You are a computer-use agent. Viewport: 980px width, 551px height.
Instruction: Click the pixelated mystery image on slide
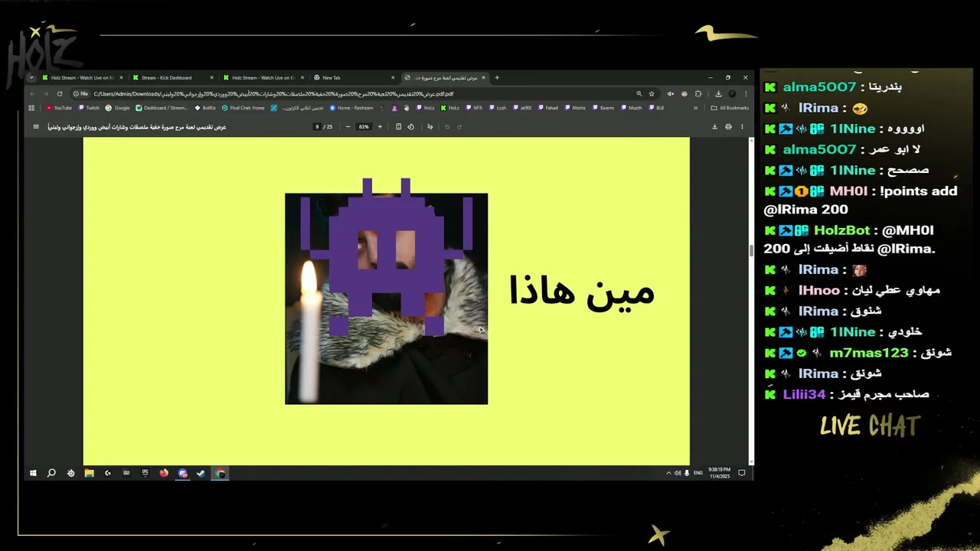(386, 292)
